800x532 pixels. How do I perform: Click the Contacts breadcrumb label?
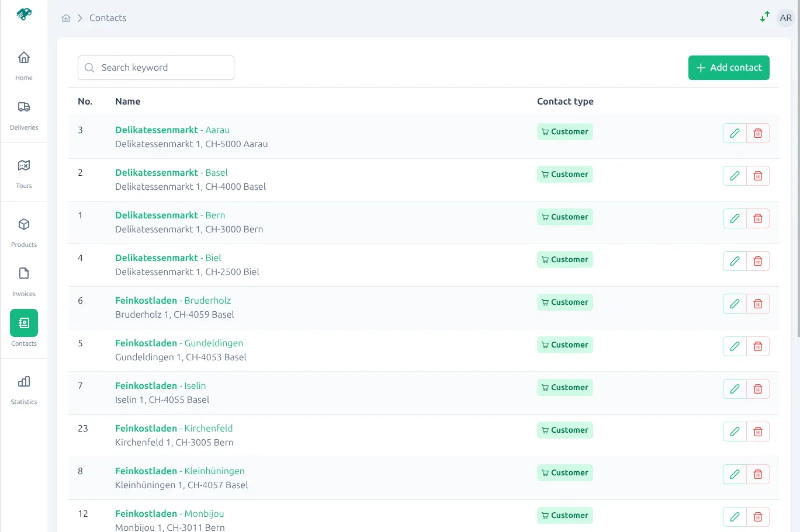pyautogui.click(x=108, y=18)
